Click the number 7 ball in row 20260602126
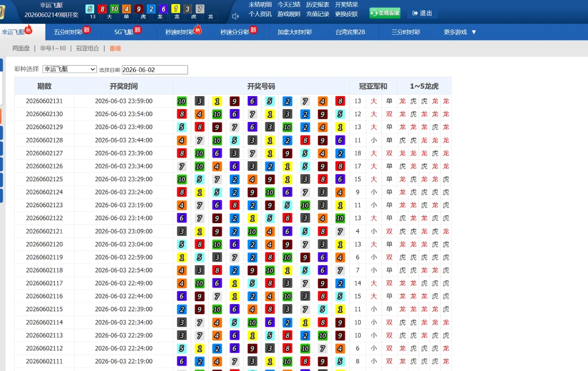 (x=182, y=166)
